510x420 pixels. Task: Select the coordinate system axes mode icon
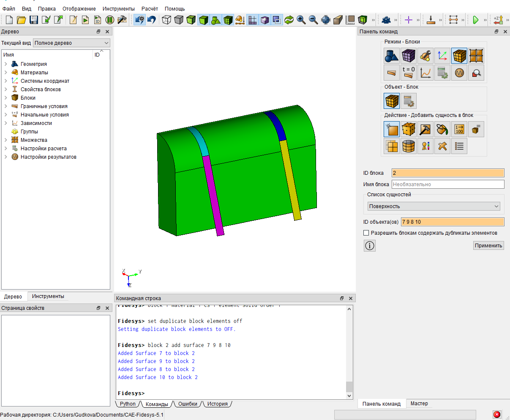442,56
